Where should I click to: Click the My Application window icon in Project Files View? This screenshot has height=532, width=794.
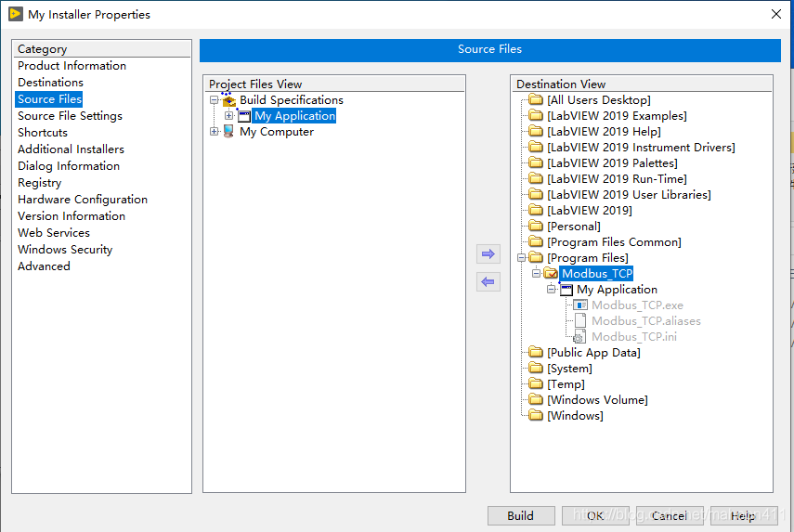pos(244,116)
